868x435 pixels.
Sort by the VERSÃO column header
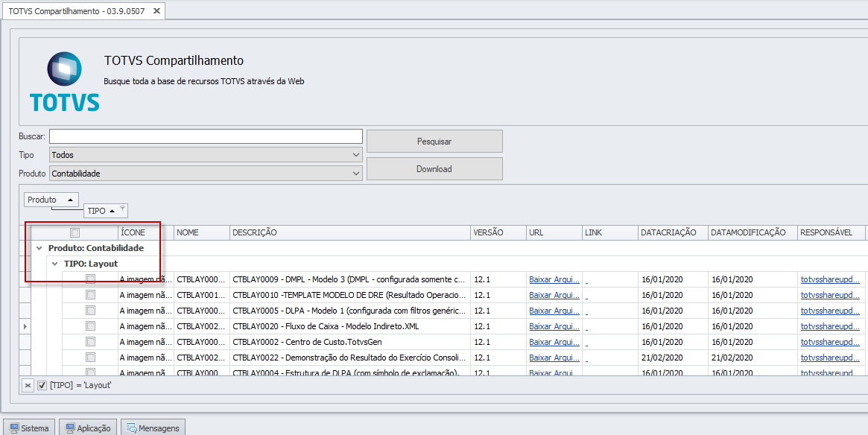(498, 233)
